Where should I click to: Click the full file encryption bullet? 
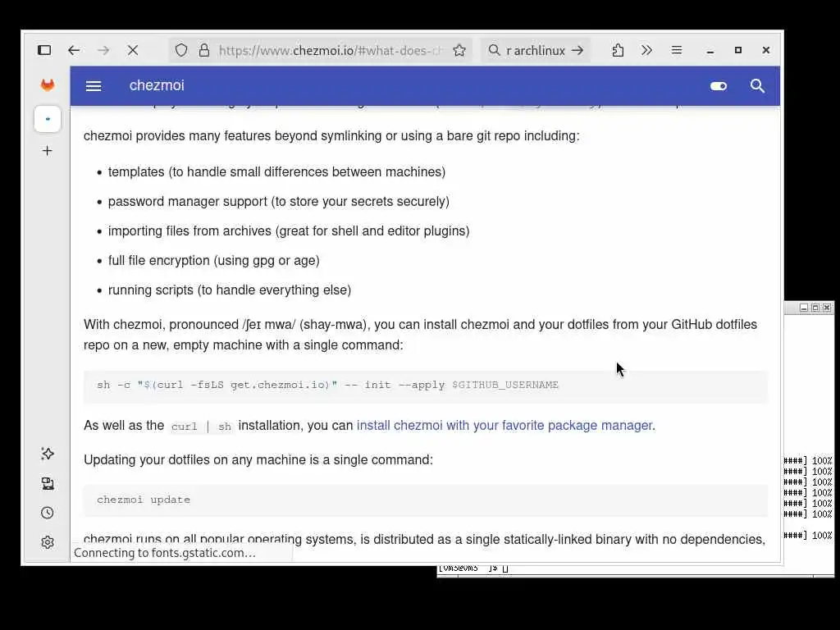pos(214,260)
